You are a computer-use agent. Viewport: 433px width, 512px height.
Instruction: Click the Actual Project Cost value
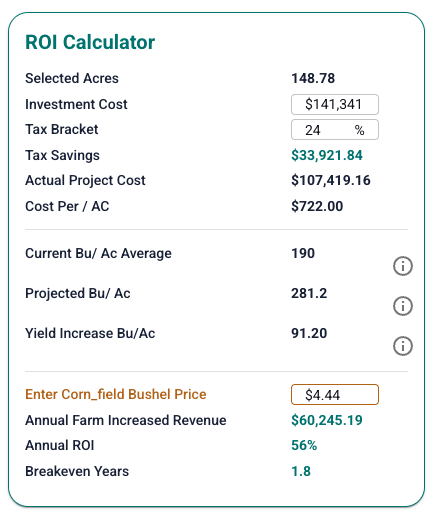point(331,180)
